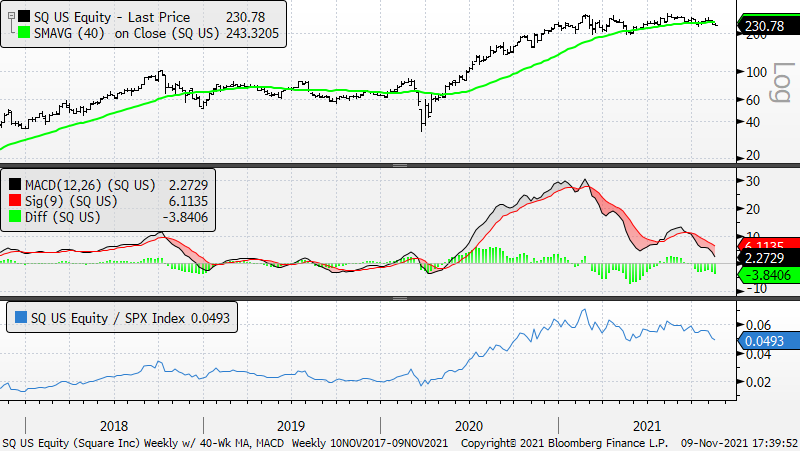Click the red Sig(9) legend swatch
The height and width of the screenshot is (451, 800).
(15, 201)
